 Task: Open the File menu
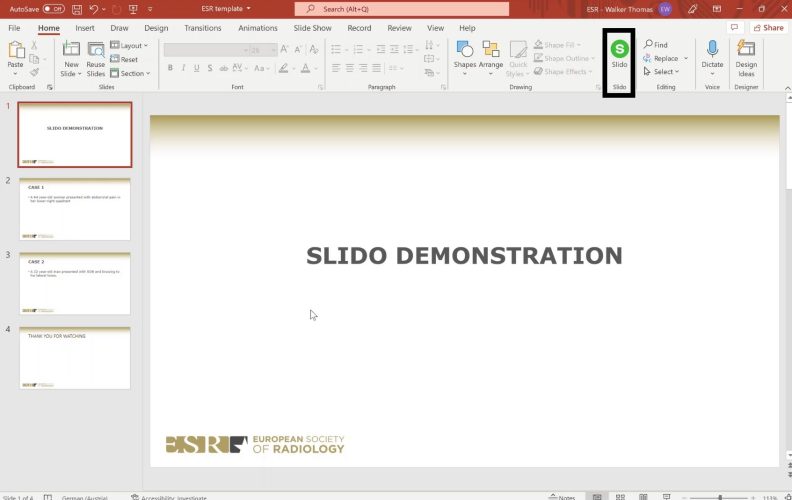click(14, 28)
